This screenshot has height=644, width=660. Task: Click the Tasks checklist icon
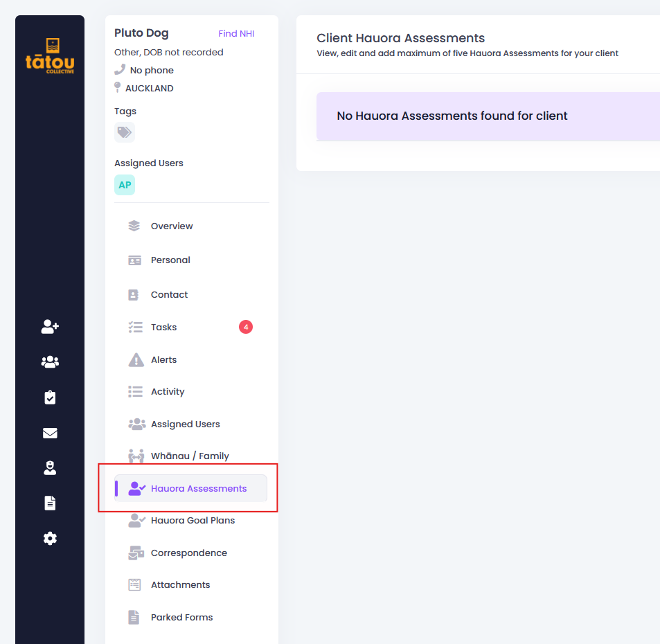pos(135,327)
